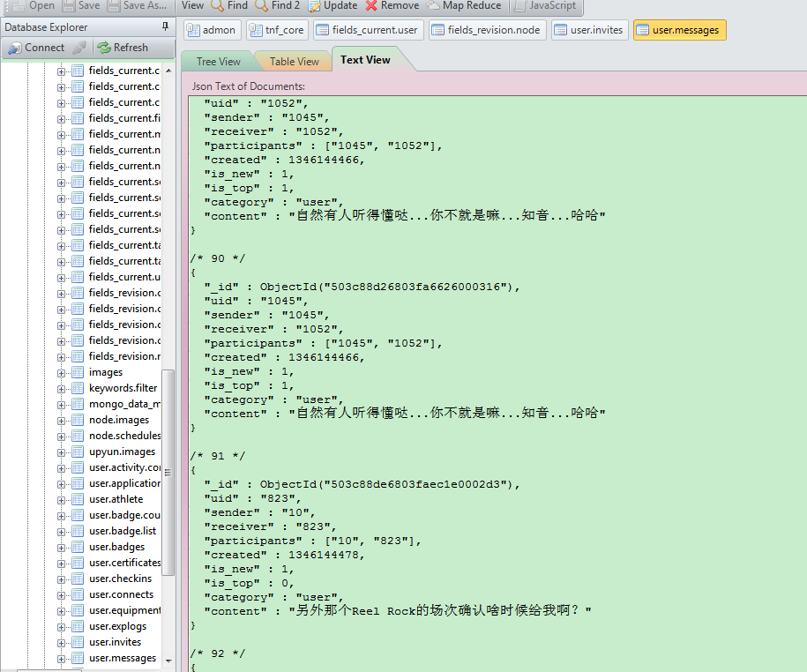Expand the user.checkins collection node
The height and width of the screenshot is (672, 807).
(61, 579)
